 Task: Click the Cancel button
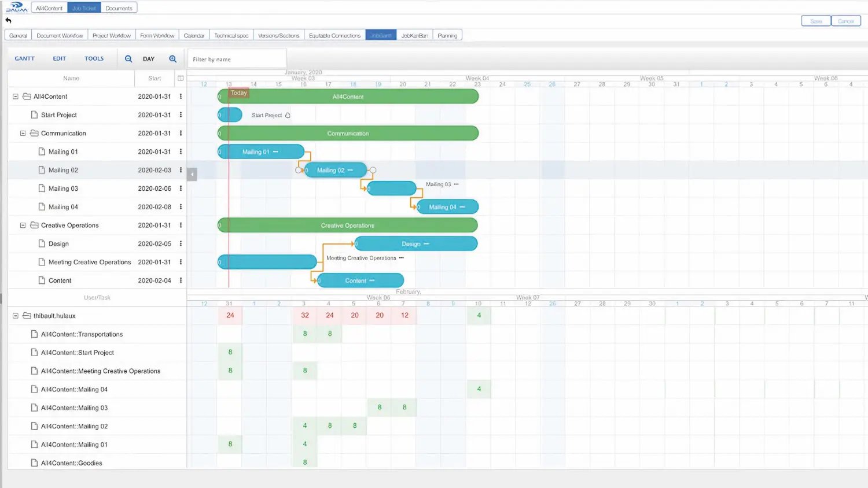click(846, 20)
